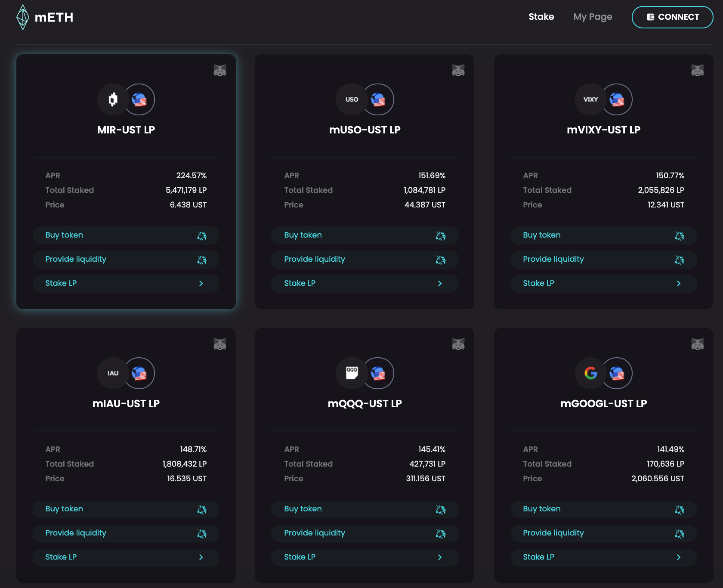Provide liquidity for mIAU-UST LP

[x=126, y=533]
